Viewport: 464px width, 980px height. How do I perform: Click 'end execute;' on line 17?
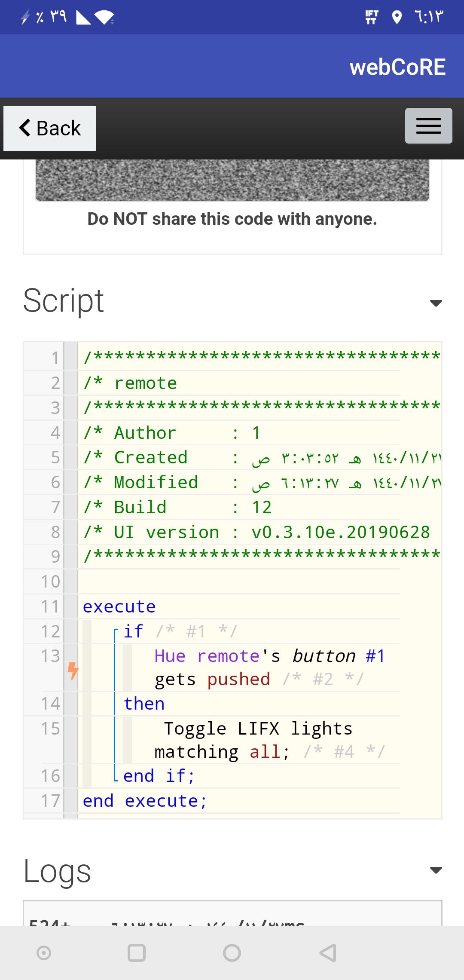145,801
